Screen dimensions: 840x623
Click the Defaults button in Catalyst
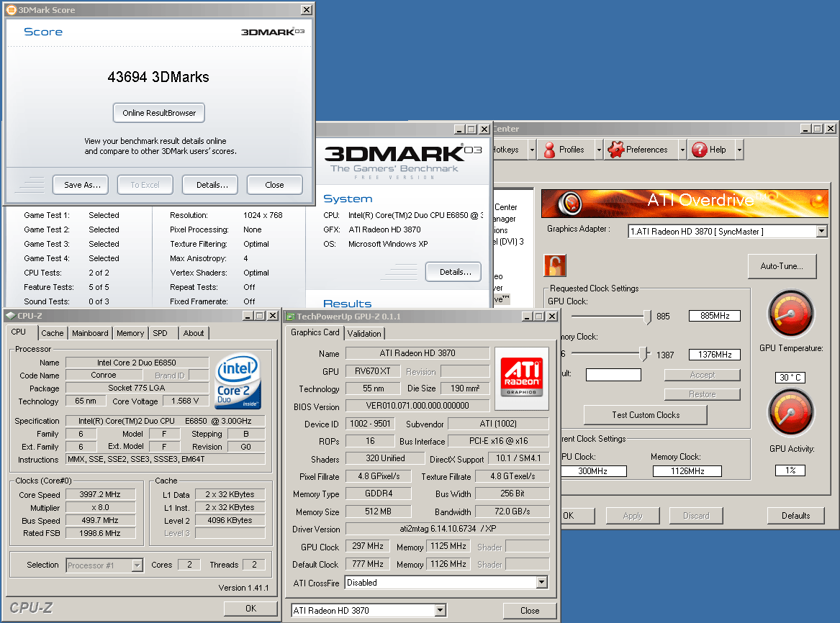coord(795,515)
